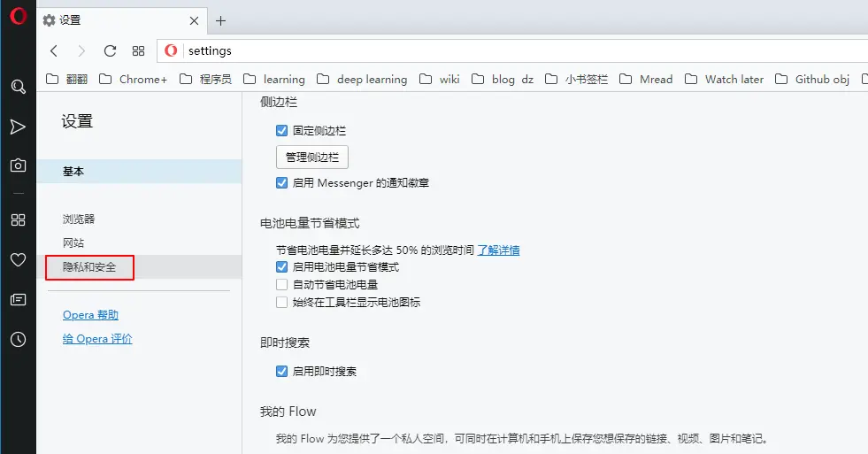Select 隐私和安全 in settings menu
Viewport: 868px width, 454px height.
89,267
